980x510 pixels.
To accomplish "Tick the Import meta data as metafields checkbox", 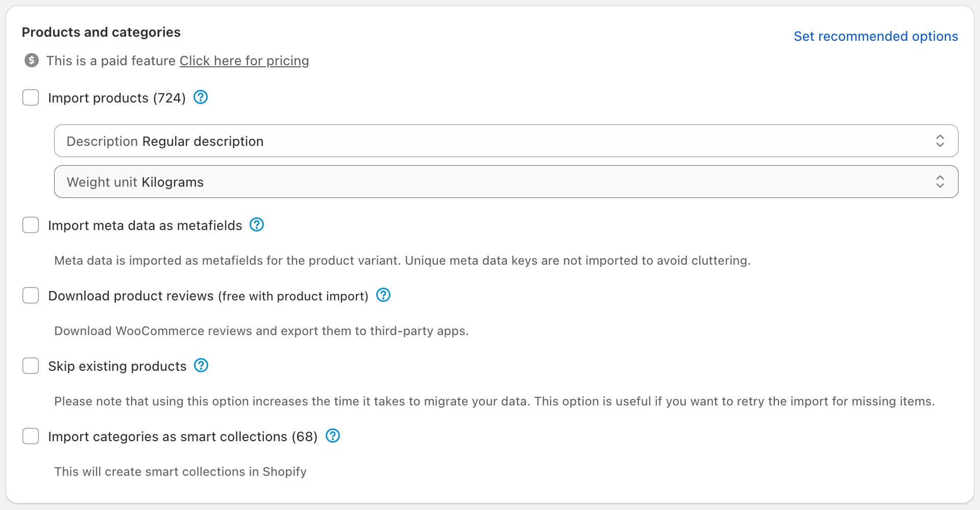I will (x=31, y=225).
